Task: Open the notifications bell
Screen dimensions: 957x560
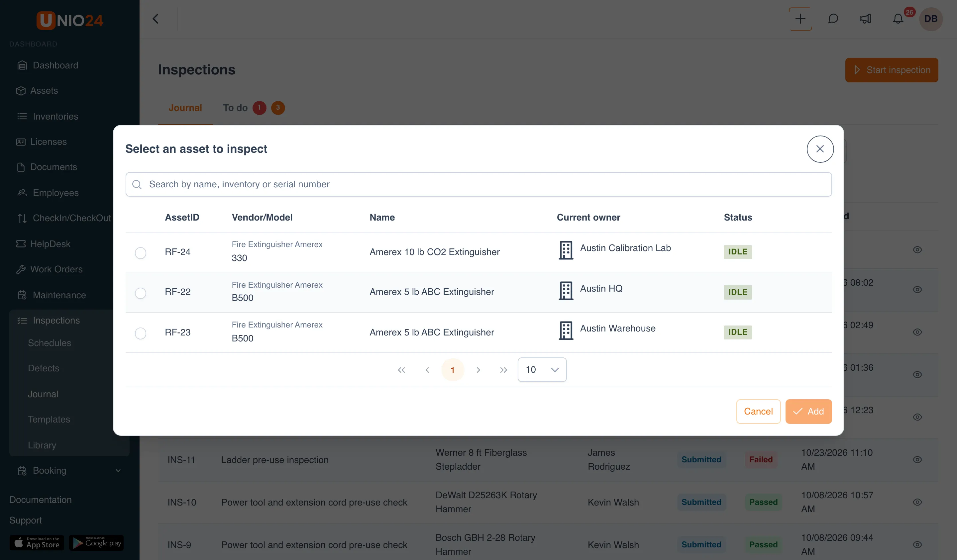Action: pyautogui.click(x=898, y=19)
